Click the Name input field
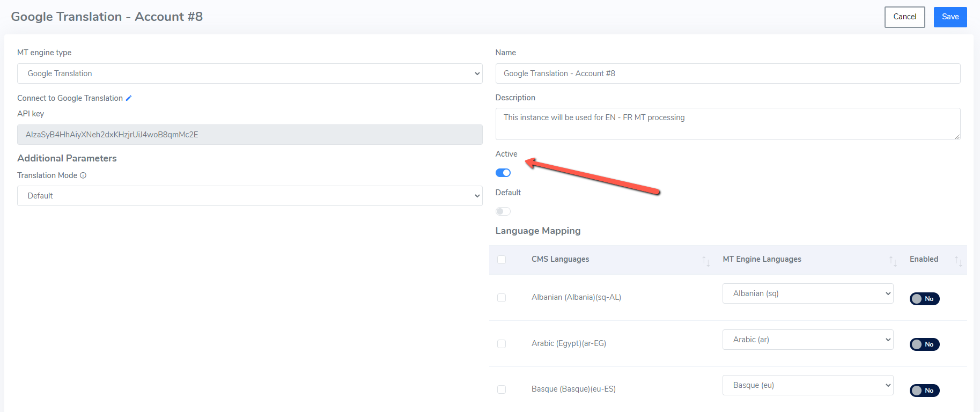The image size is (980, 412). coord(728,73)
